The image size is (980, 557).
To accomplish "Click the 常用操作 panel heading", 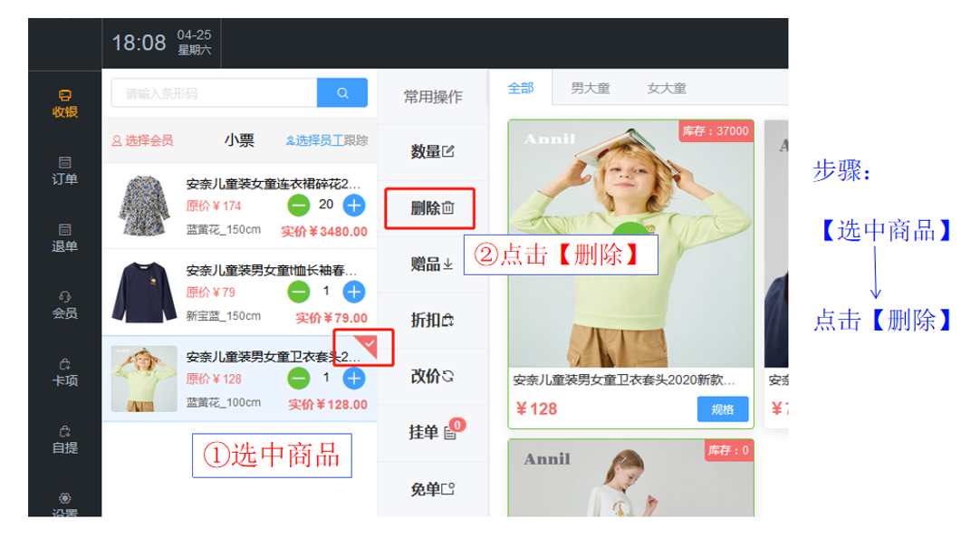I will pyautogui.click(x=433, y=97).
